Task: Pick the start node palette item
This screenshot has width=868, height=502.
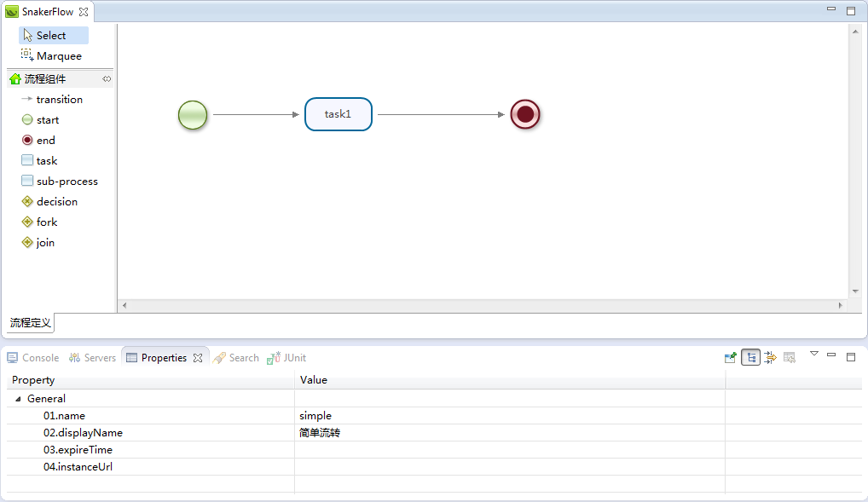Action: pyautogui.click(x=41, y=120)
